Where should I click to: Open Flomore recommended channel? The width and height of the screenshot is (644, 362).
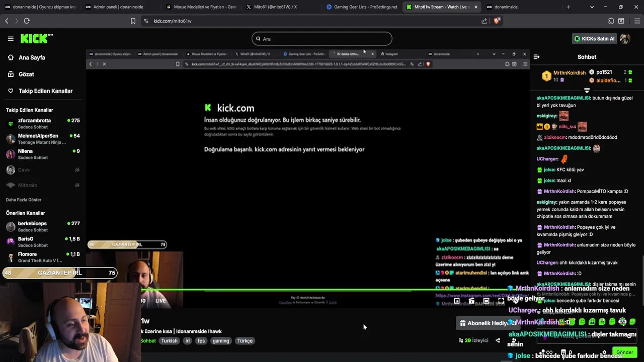[x=43, y=257]
